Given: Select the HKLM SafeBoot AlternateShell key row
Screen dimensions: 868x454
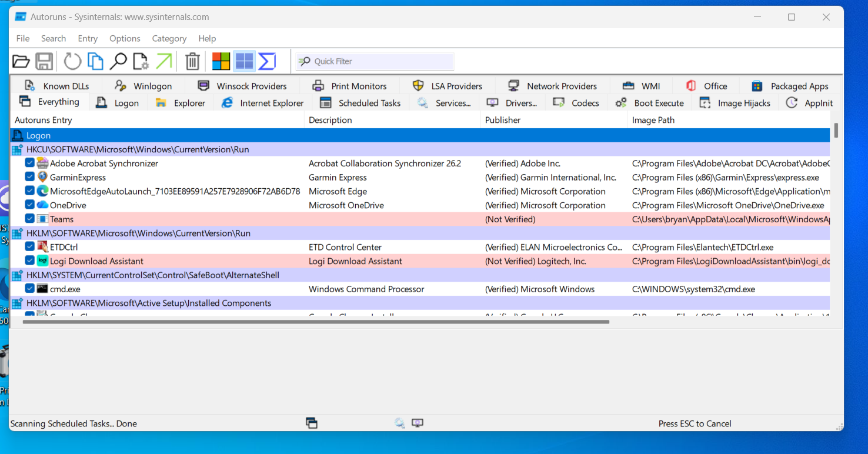Looking at the screenshot, I should tap(420, 275).
